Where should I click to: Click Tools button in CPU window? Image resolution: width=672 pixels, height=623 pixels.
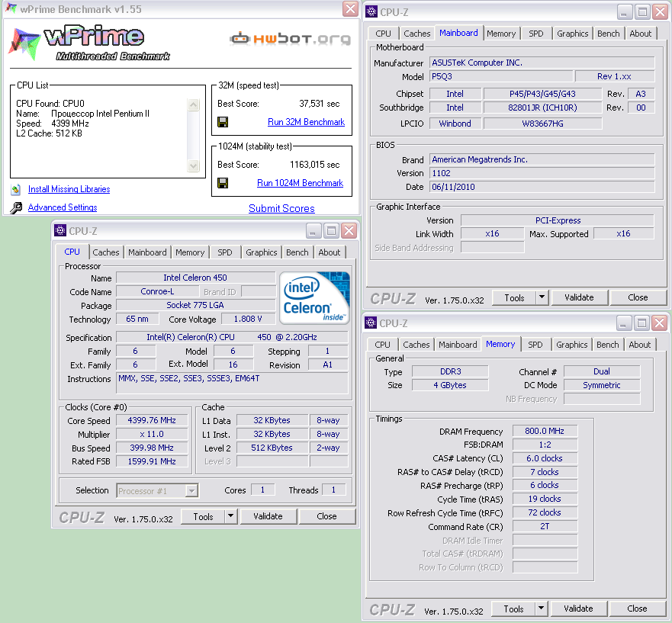pos(203,516)
